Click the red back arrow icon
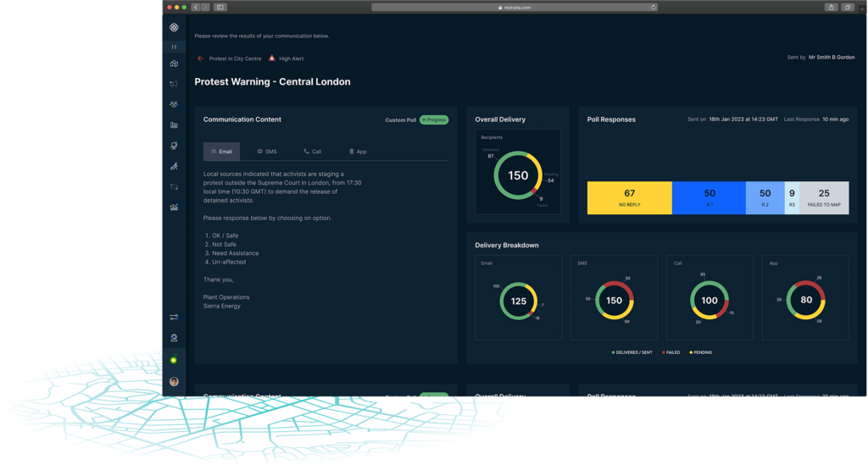This screenshot has width=868, height=465. tap(201, 58)
